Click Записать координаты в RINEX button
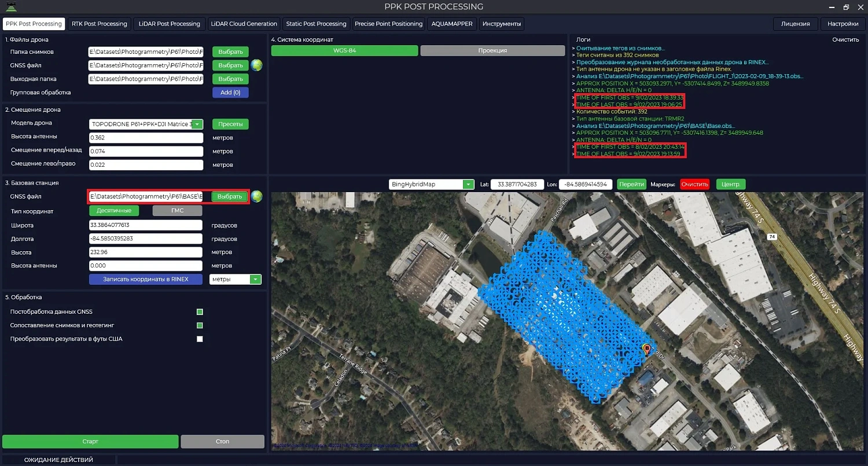This screenshot has height=466, width=868. tap(146, 280)
